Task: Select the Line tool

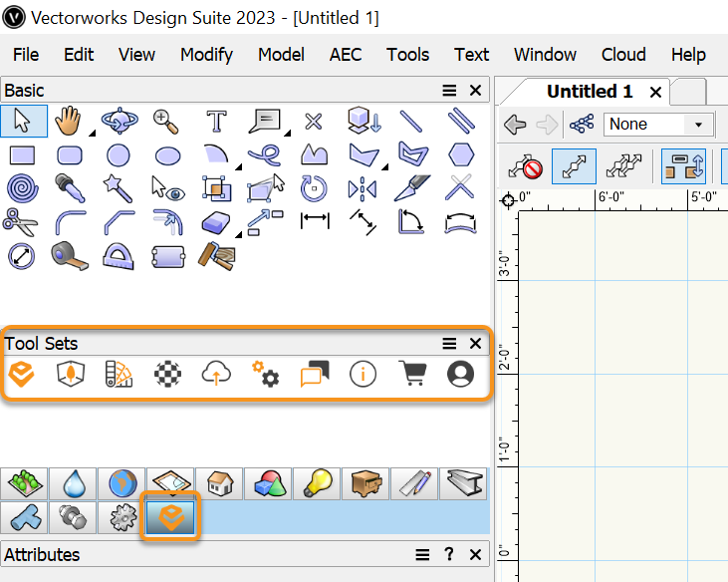Action: pyautogui.click(x=411, y=122)
